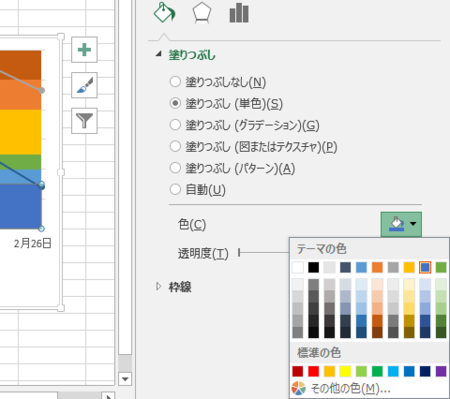The width and height of the screenshot is (450, 399).
Task: Pick standard green color swatch
Action: point(377,371)
